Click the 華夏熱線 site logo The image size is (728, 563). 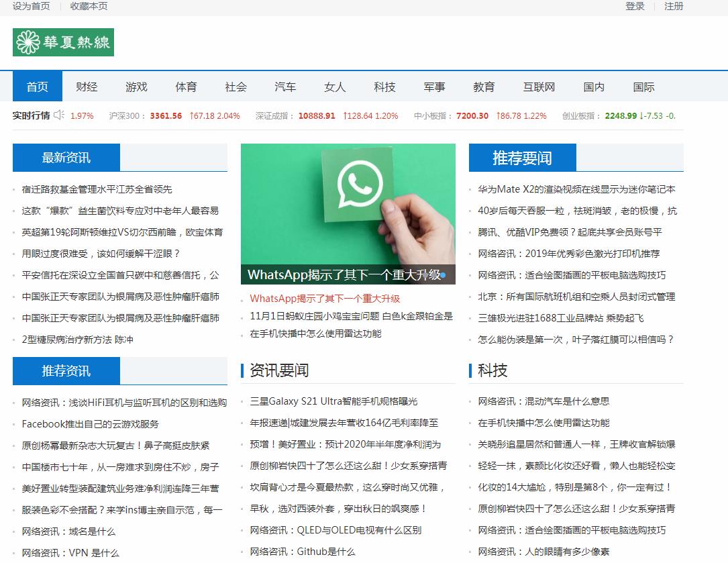tap(63, 42)
